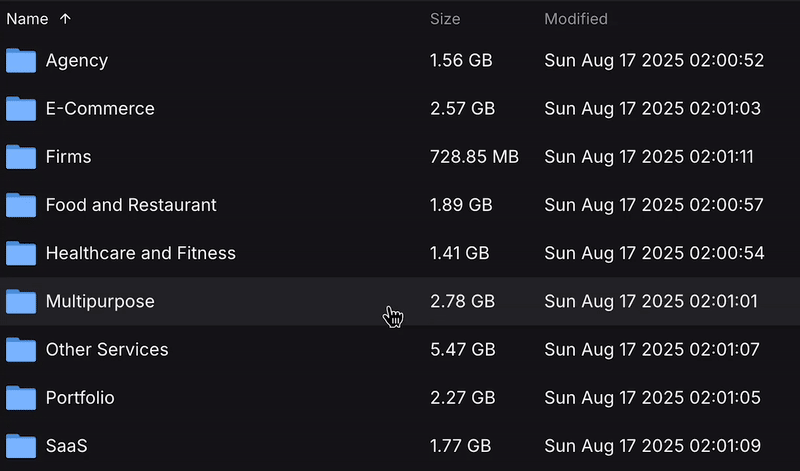This screenshot has width=800, height=471.
Task: Select the Firms row's 728.85 MB size
Action: (x=474, y=157)
